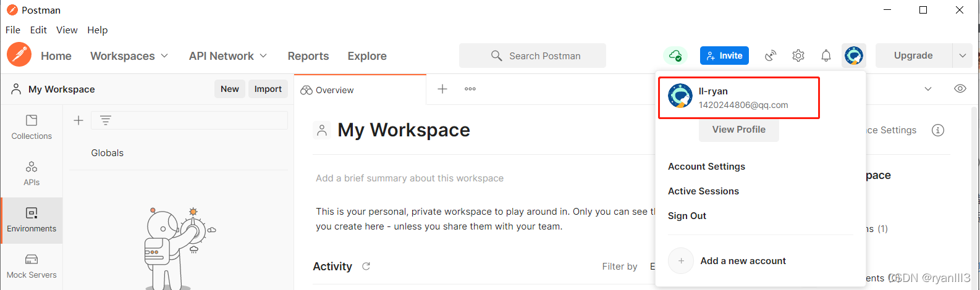The width and height of the screenshot is (980, 290).
Task: Click the Search Postman field
Action: [x=533, y=56]
